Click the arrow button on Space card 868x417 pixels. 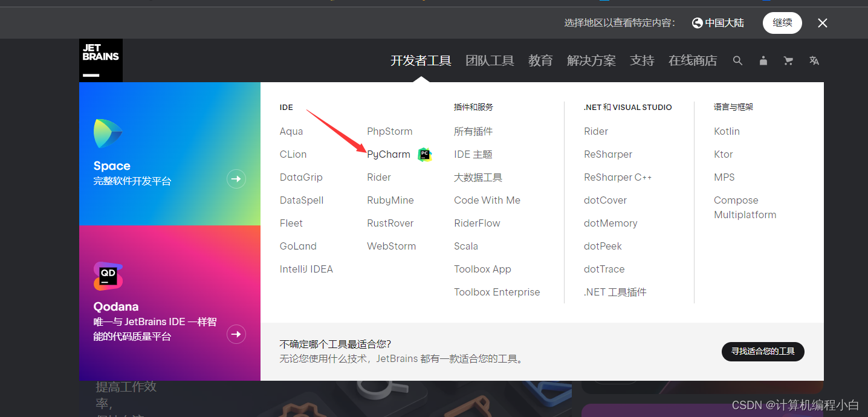tap(236, 179)
